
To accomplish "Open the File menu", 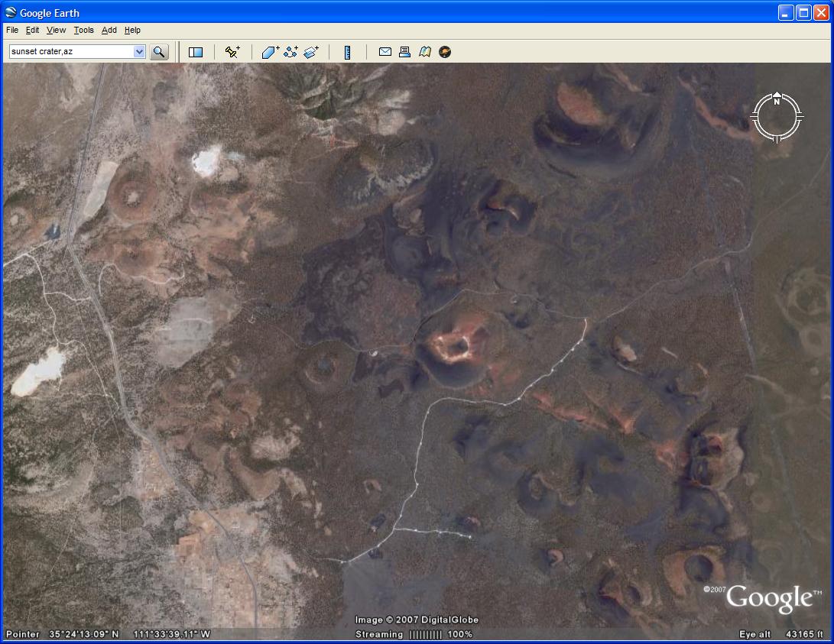I will 12,30.
